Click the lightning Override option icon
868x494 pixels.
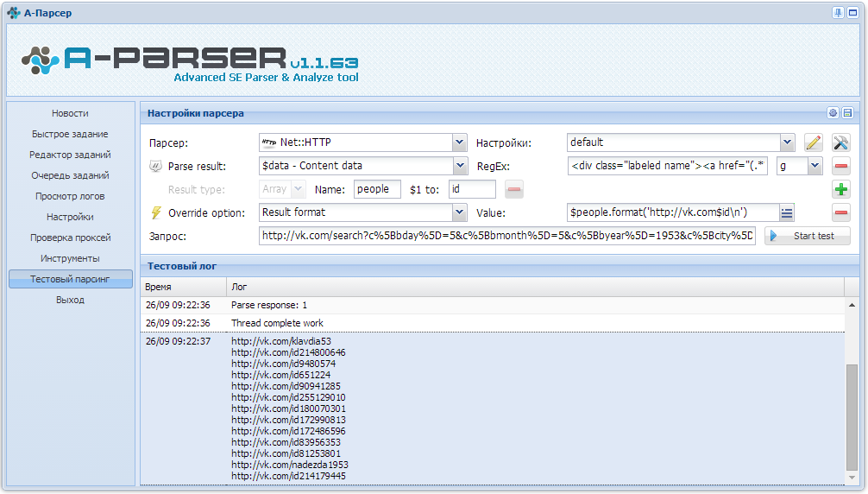pos(156,212)
